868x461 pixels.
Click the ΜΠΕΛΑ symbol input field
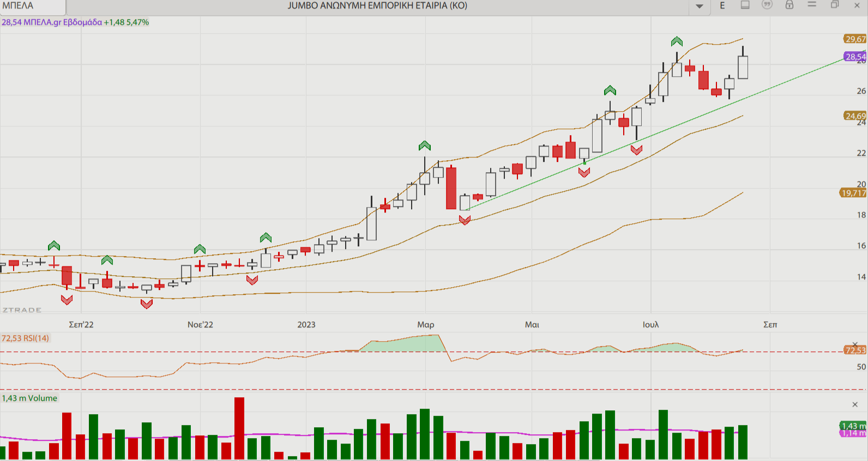[33, 7]
